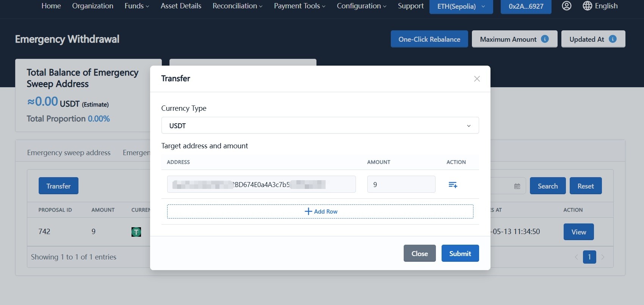Click proposal ID 742 cell
This screenshot has height=305, width=644.
point(44,231)
